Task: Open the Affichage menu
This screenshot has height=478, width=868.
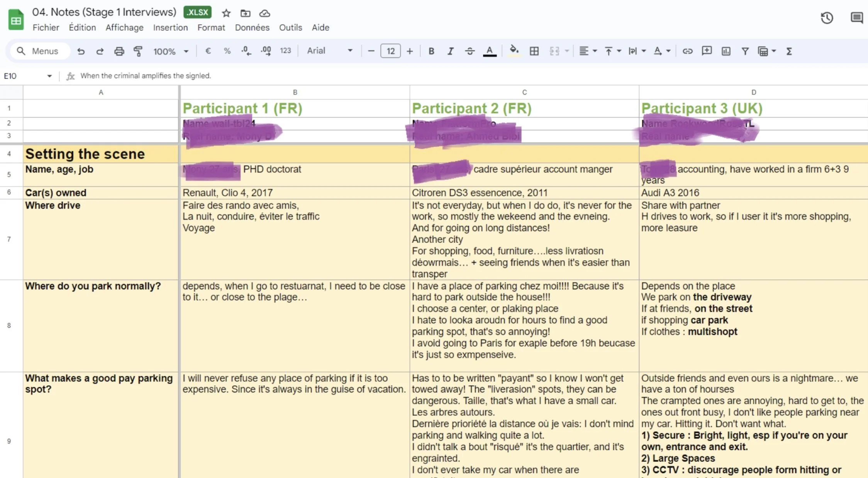Action: pos(124,27)
